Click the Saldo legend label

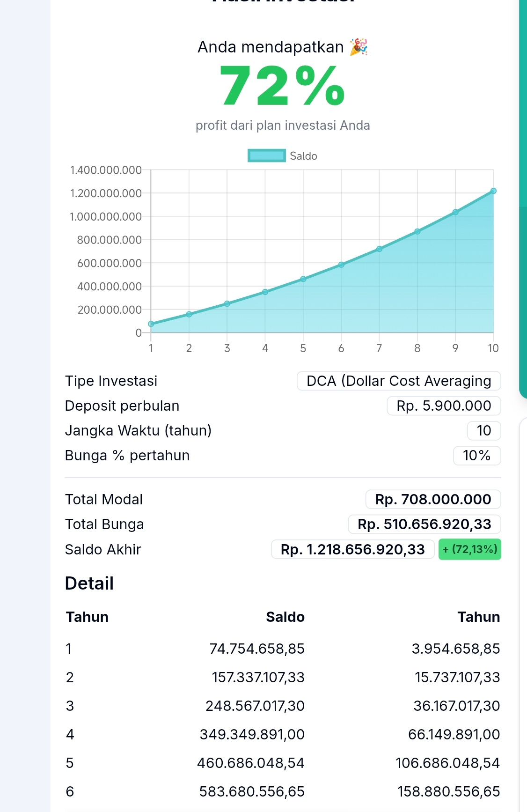click(303, 156)
